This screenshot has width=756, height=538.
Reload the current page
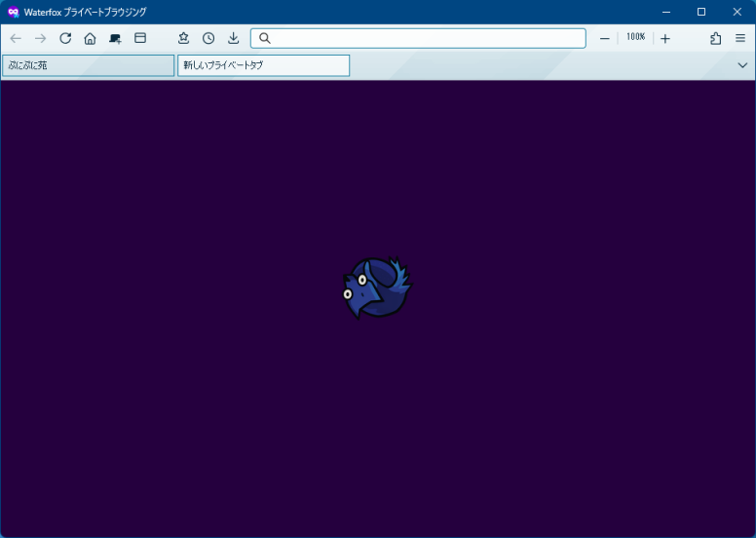coord(65,38)
